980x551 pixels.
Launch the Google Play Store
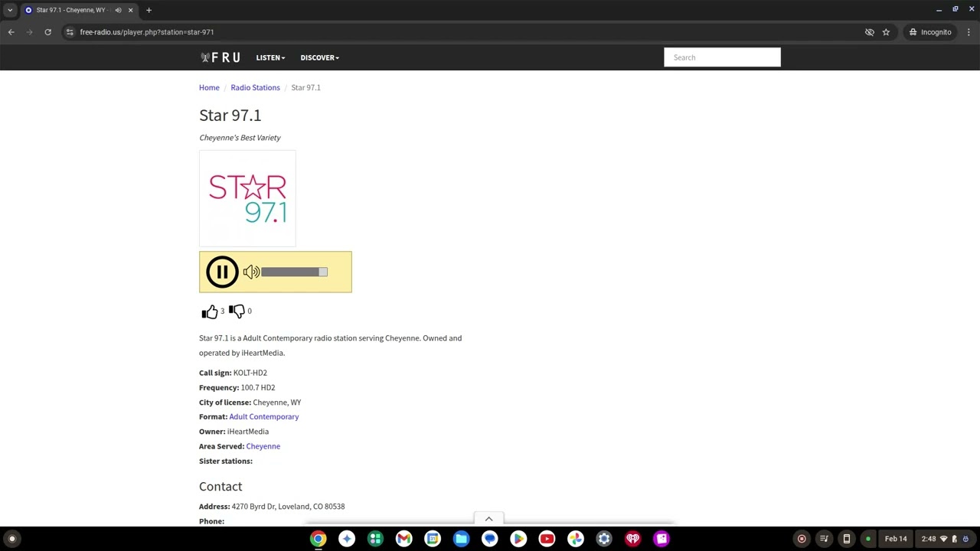[518, 539]
